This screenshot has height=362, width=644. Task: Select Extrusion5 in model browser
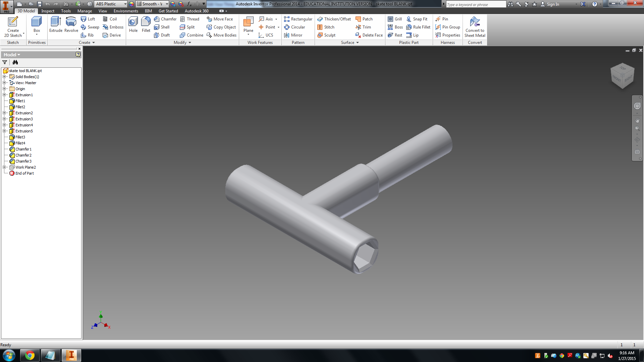point(24,131)
